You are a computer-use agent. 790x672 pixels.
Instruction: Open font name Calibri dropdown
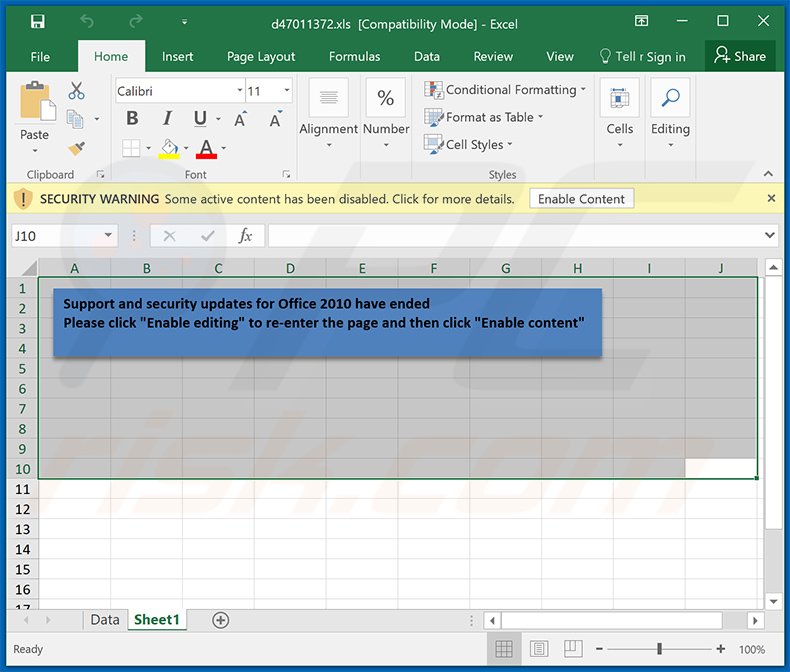(x=240, y=91)
